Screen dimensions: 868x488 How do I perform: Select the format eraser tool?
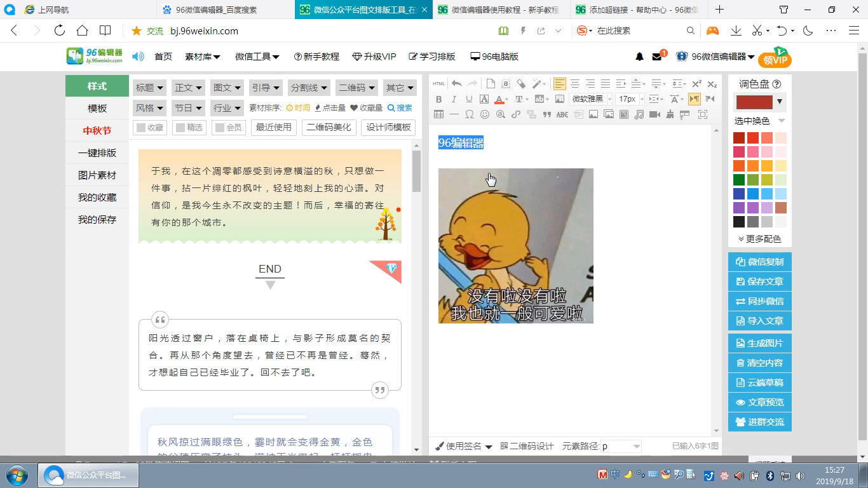click(520, 83)
